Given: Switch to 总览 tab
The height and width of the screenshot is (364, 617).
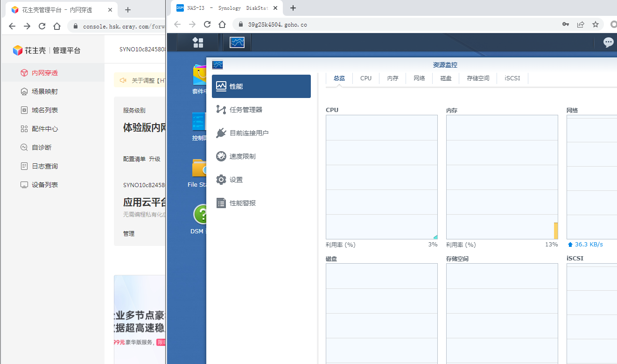Looking at the screenshot, I should [339, 78].
